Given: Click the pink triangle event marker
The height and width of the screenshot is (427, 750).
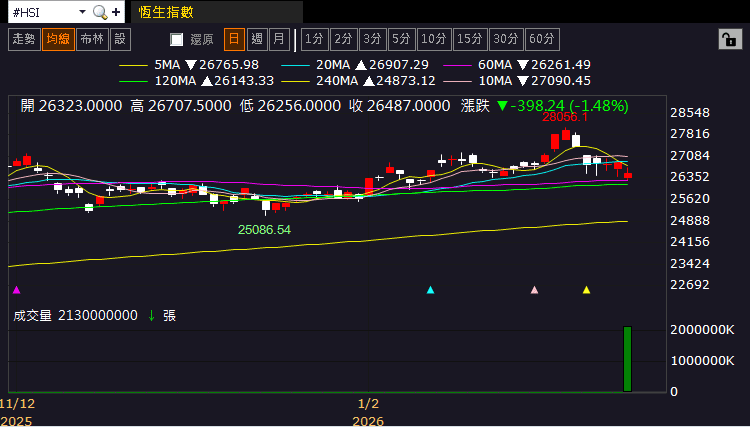Looking at the screenshot, I should (x=534, y=290).
